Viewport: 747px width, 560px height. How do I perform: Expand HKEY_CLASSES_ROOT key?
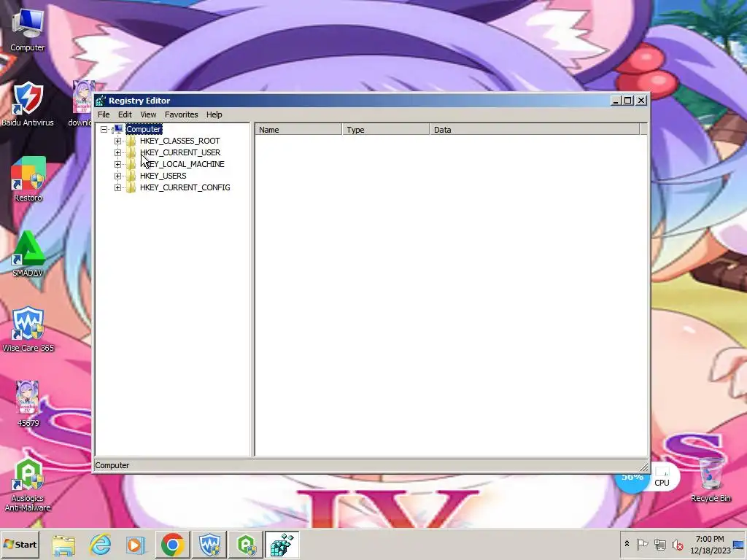[x=117, y=141]
